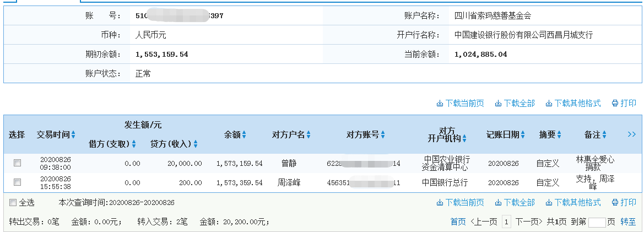Click 中国建设银行股份有限公司西昌月城支行 text
Viewport: 644px width, 232px height.
tap(524, 35)
